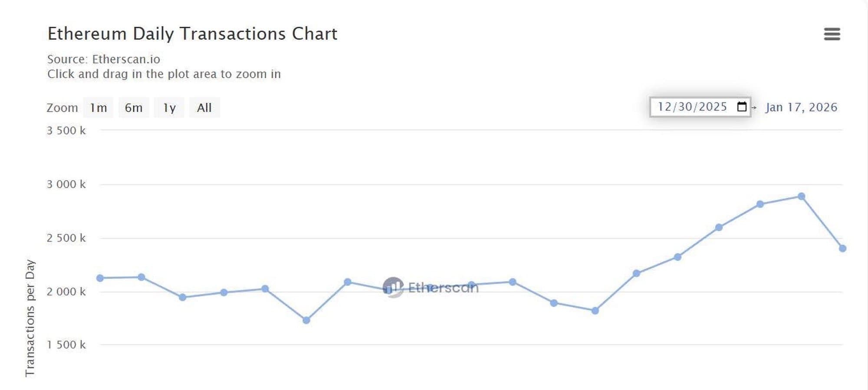Show All data with the zoom button
The width and height of the screenshot is (868, 390).
pos(204,108)
